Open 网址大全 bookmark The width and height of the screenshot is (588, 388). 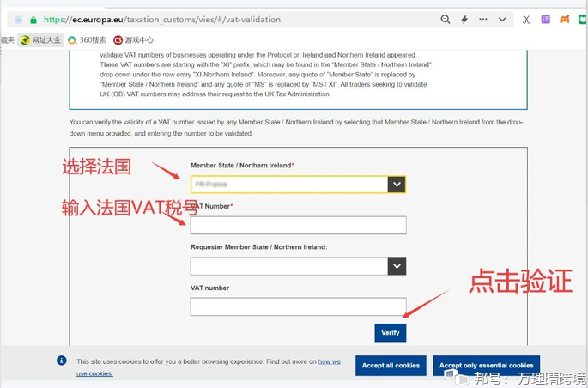click(x=40, y=40)
